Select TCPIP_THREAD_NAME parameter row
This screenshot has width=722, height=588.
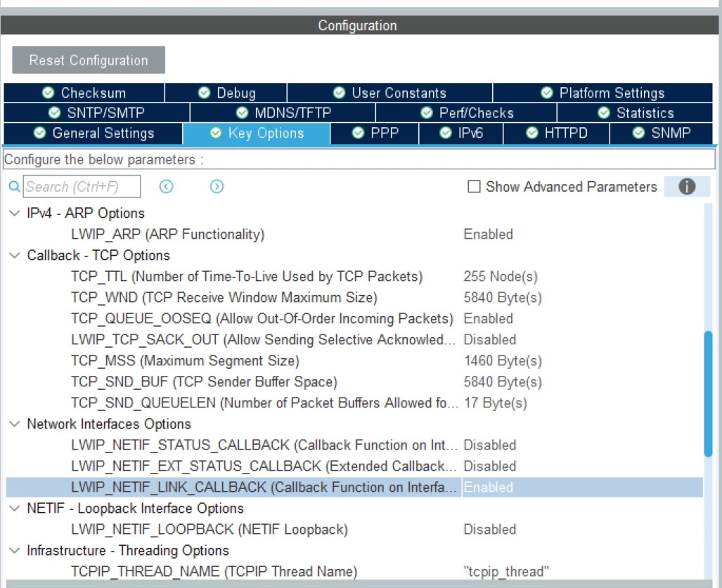pos(354,571)
